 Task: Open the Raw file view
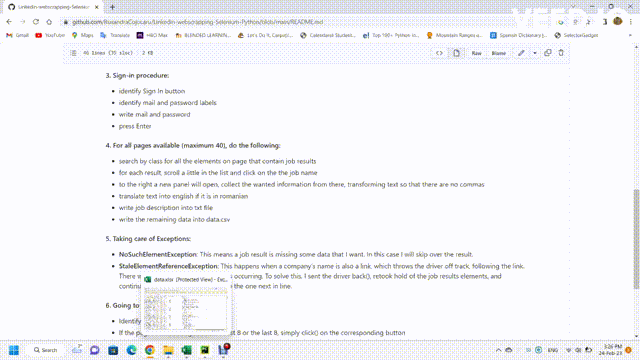(476, 53)
